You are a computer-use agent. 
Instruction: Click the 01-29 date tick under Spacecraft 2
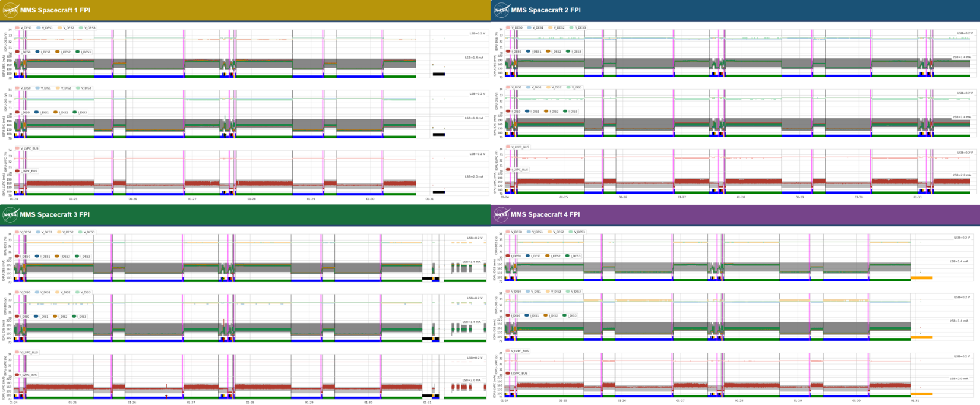click(x=799, y=197)
